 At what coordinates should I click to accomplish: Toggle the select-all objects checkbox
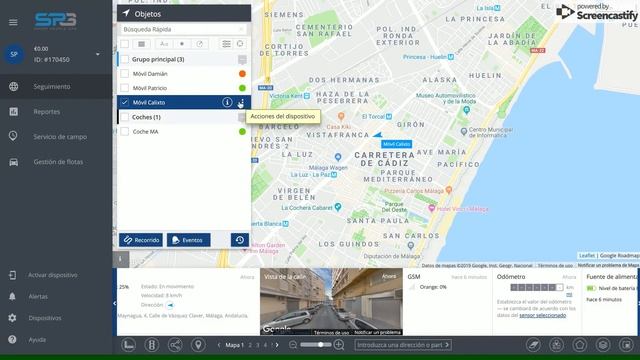[x=125, y=44]
